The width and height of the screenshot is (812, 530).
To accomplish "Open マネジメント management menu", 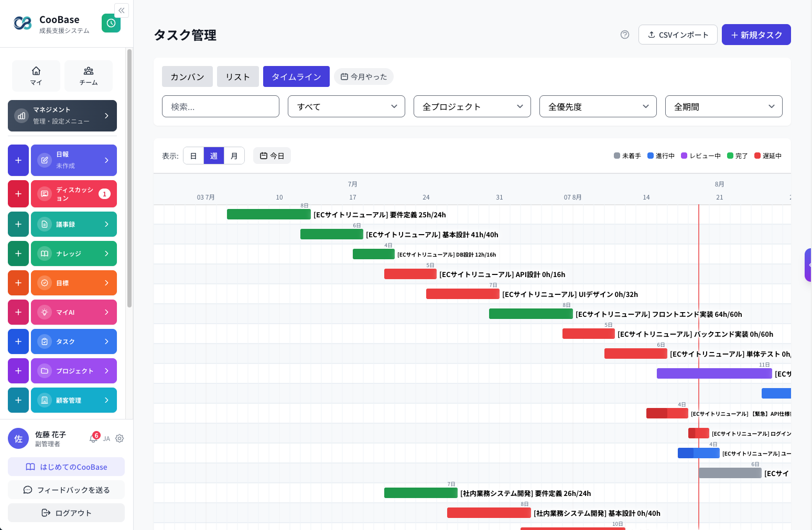I will tap(62, 116).
